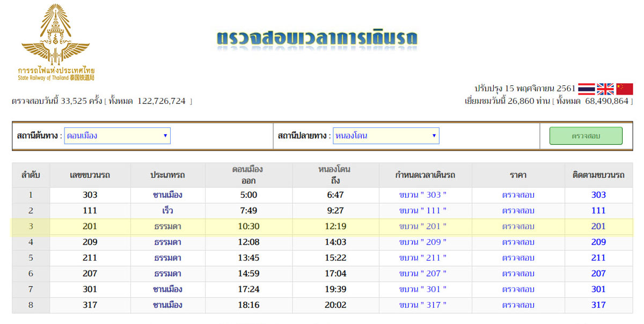Screen dimensions: 644x324
Task: Check price ตรวจสอบ for train 207 row
Action: pos(518,273)
